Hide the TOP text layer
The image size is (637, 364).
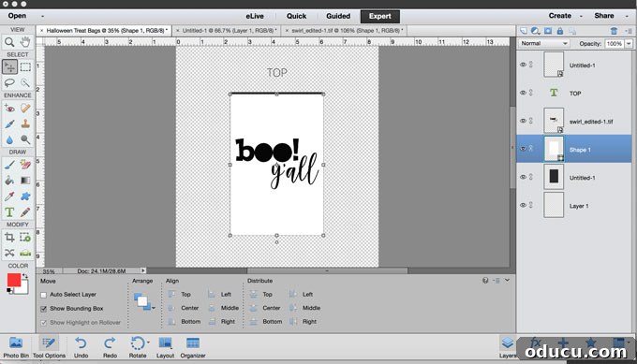(x=523, y=93)
